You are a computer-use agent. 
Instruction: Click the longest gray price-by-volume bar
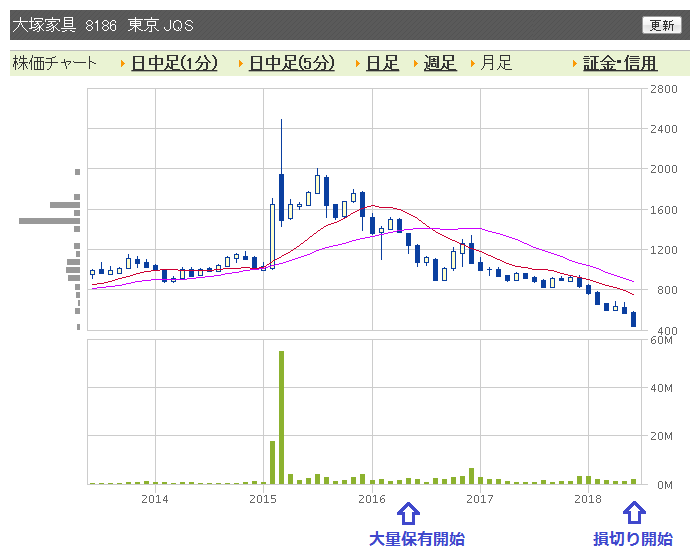pos(49,221)
